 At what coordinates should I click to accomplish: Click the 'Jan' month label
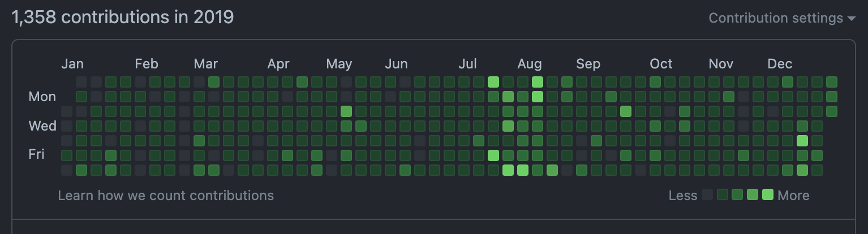coord(72,64)
